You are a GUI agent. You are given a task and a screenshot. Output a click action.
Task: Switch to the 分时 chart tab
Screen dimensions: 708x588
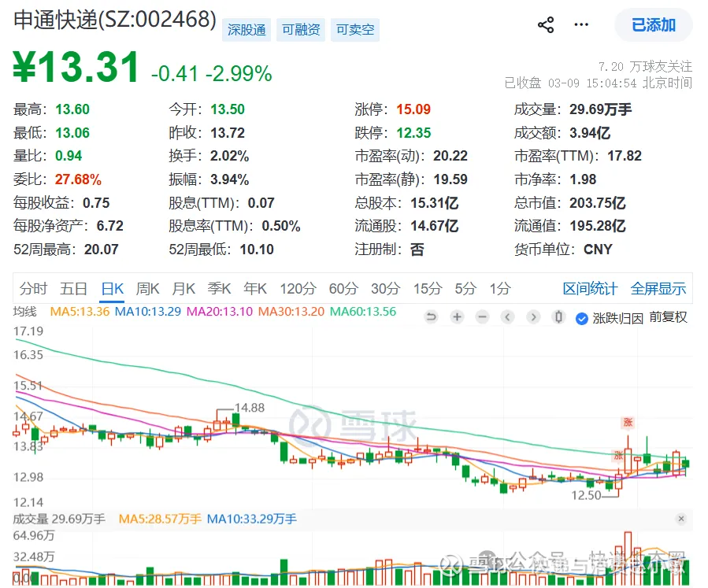(x=33, y=288)
